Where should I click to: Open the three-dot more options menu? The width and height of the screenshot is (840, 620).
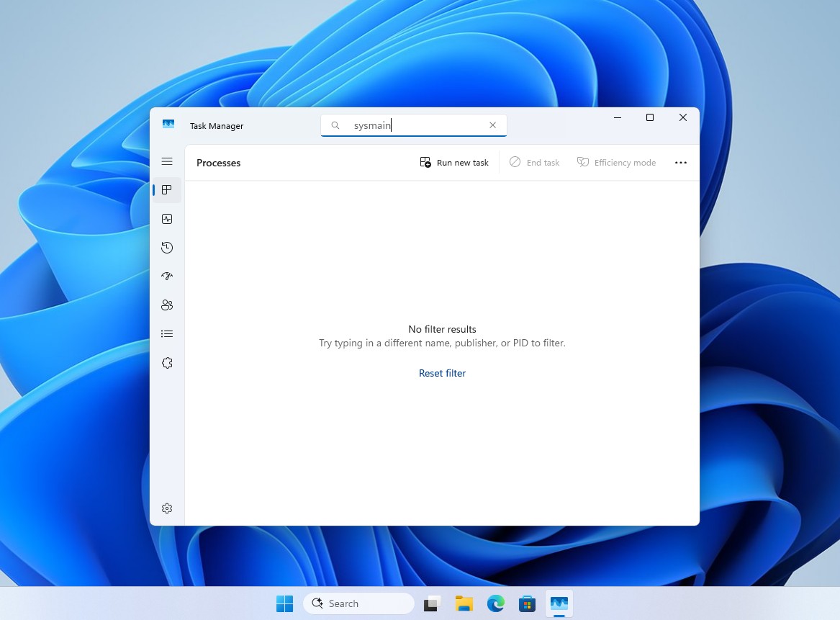pyautogui.click(x=681, y=162)
